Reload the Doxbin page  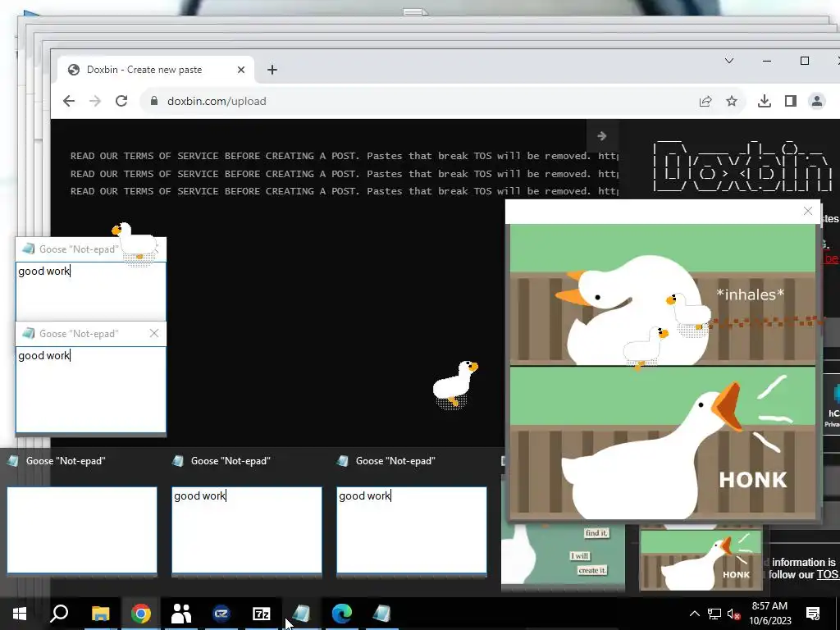coord(121,101)
